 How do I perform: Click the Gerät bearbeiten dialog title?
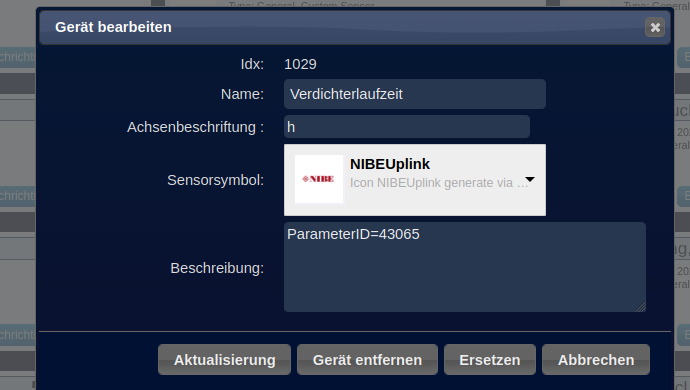pos(113,27)
